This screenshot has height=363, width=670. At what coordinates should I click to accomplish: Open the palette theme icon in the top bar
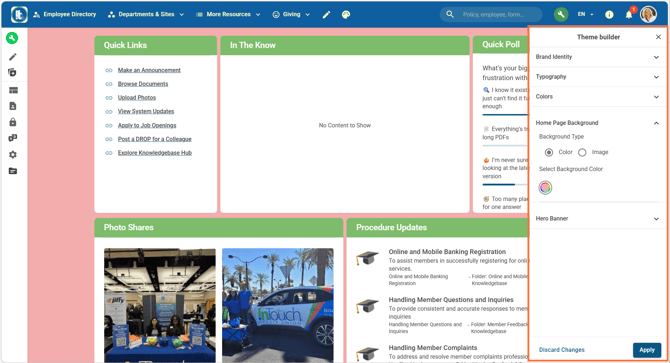(346, 15)
